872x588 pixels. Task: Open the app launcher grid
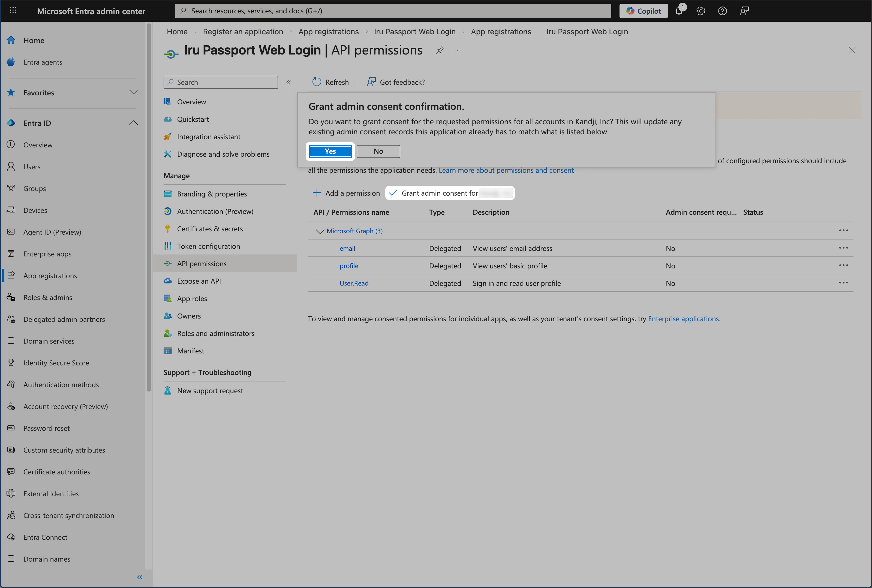point(13,11)
